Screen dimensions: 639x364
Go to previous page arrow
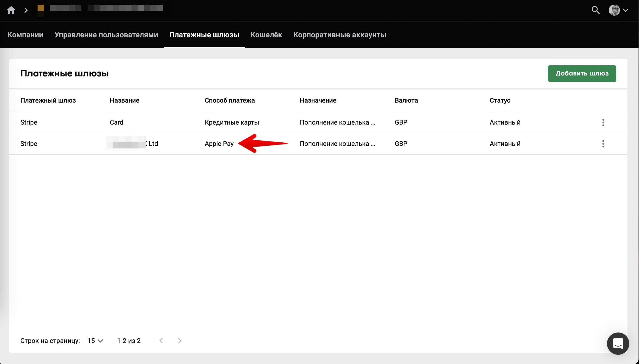pos(161,341)
